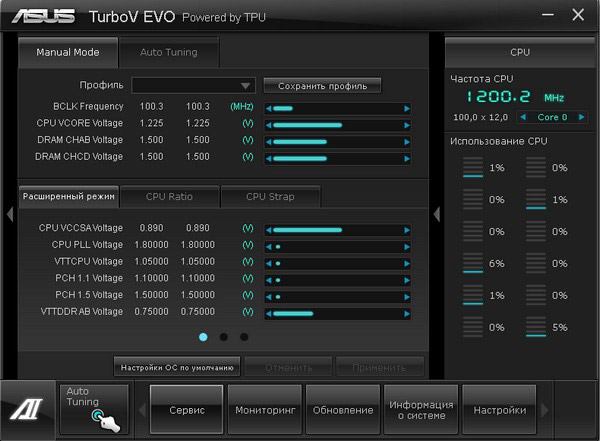The height and width of the screenshot is (441, 600).
Task: Open the Мониторинг menu button
Action: pos(265,410)
